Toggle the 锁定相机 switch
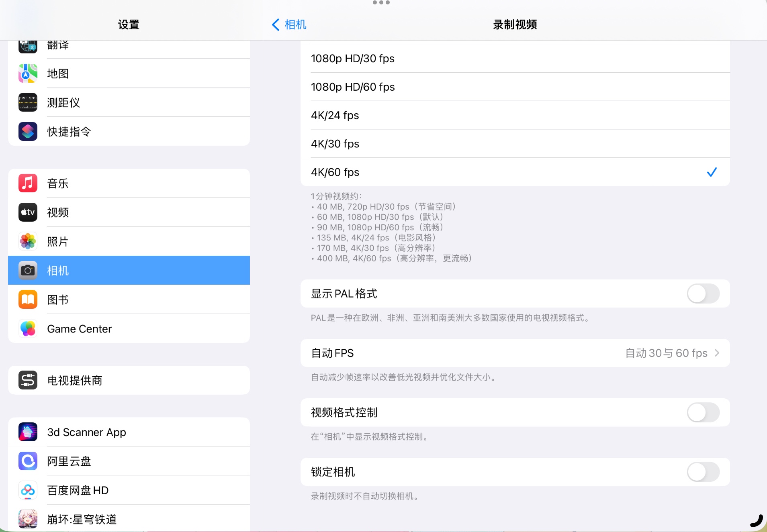Screen dimensions: 767x532 tap(703, 472)
